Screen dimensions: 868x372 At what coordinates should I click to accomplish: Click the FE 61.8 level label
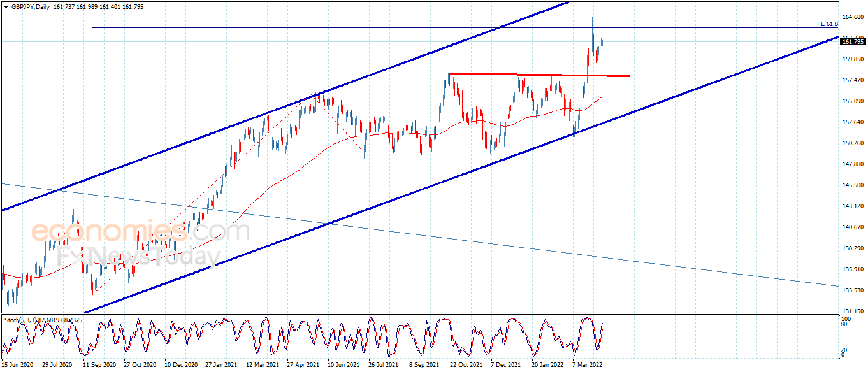(827, 24)
